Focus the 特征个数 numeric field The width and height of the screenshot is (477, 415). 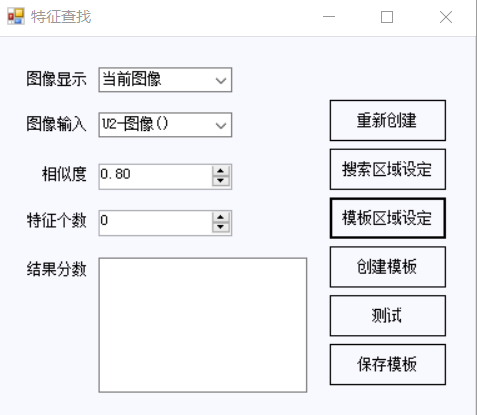coord(155,223)
